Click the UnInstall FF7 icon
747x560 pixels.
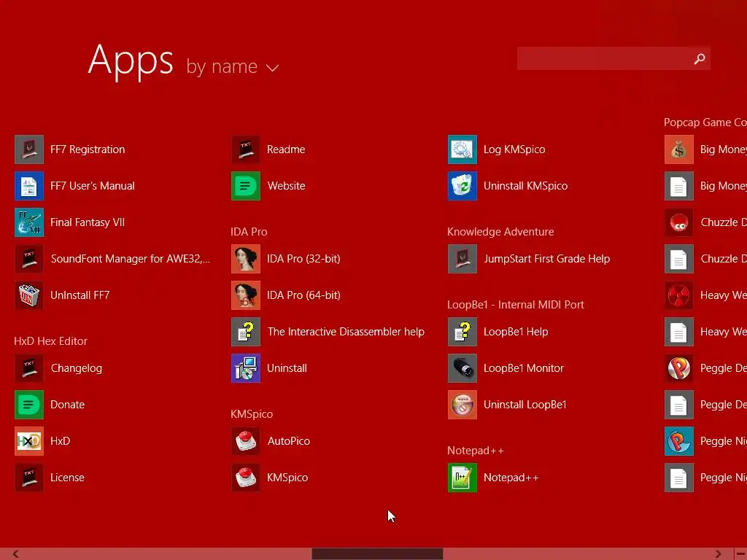click(x=29, y=295)
